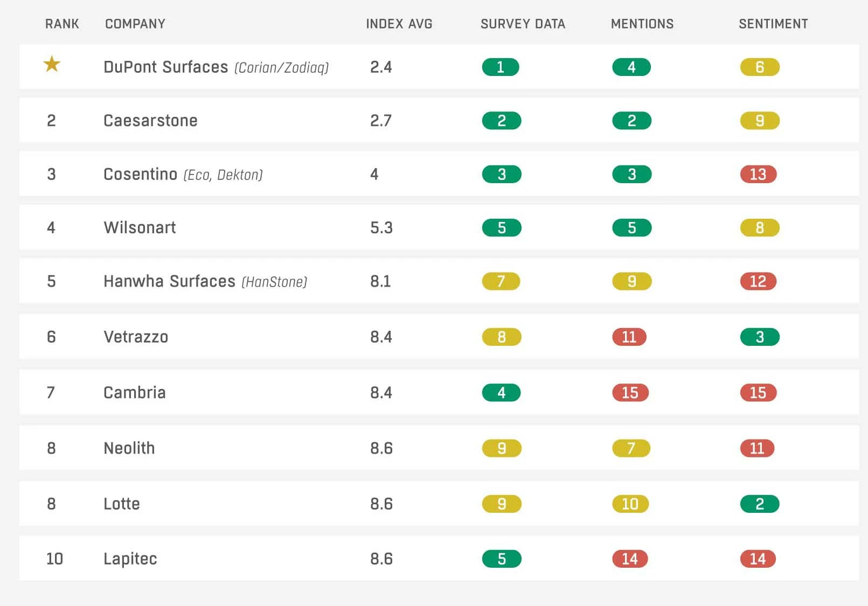Click Lapitec's mentions badge 14
The height and width of the screenshot is (606, 868).
tap(630, 559)
